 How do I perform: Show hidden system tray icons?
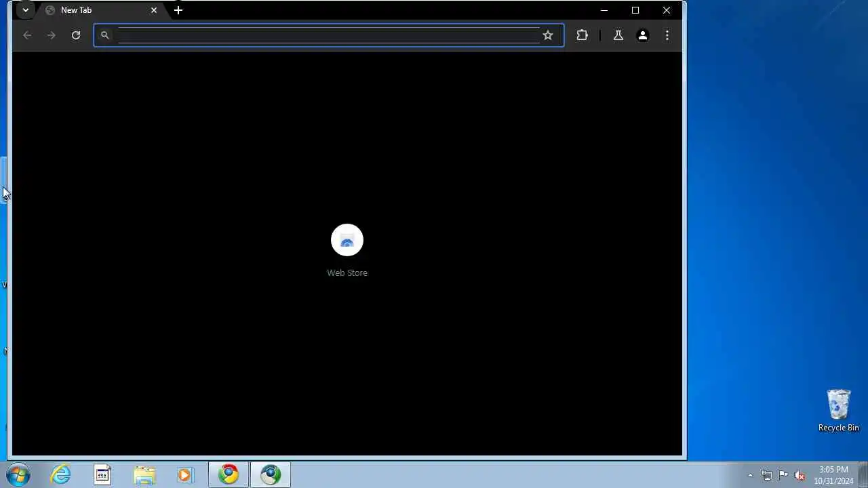[x=750, y=475]
